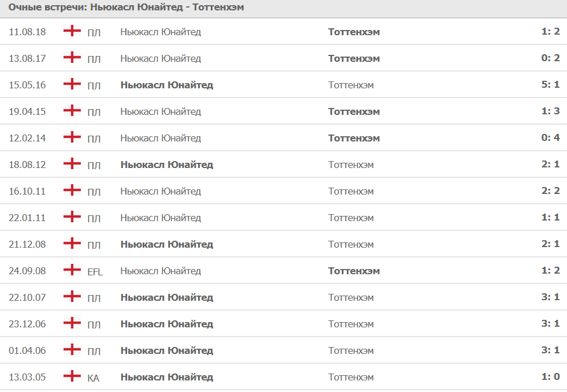This screenshot has height=392, width=567.
Task: Click the flag icon in the 16.10.11 row
Action: (x=72, y=191)
